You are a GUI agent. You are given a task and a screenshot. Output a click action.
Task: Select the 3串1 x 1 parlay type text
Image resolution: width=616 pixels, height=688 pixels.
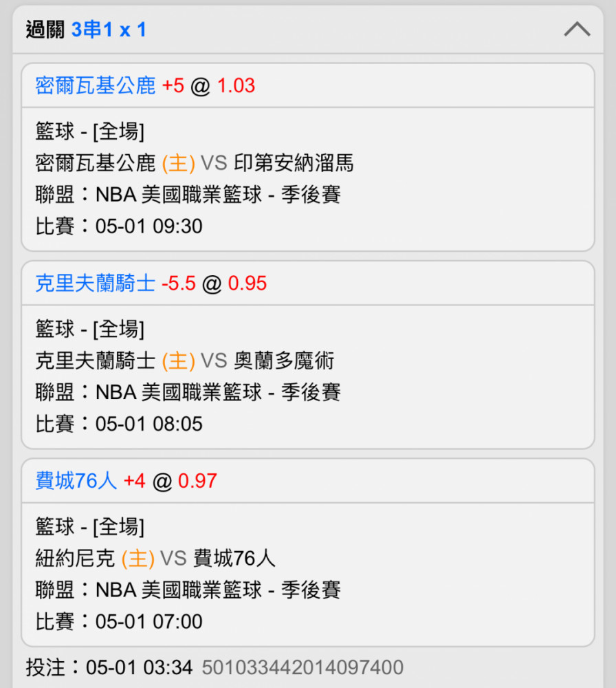[x=109, y=30]
